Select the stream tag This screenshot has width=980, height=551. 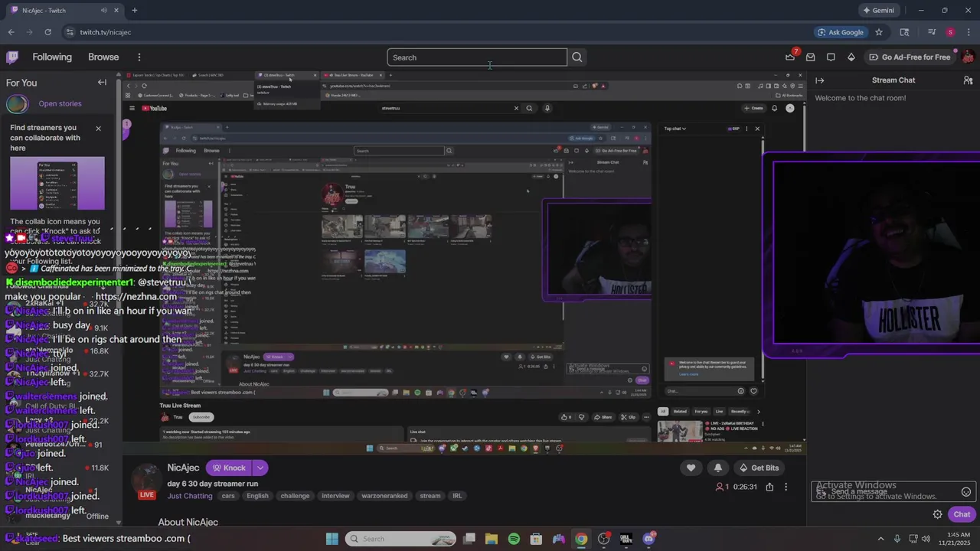[430, 496]
